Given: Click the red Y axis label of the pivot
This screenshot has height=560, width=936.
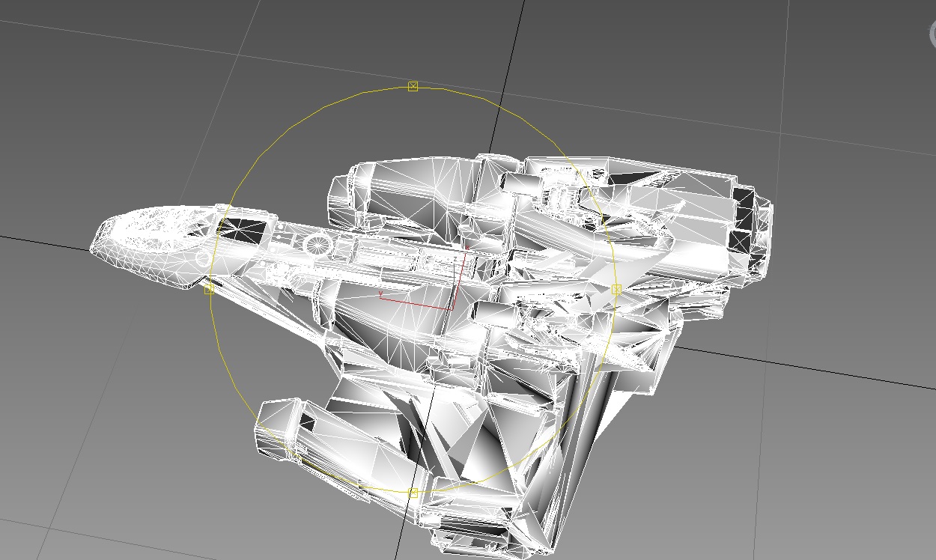Looking at the screenshot, I should pos(380,293).
